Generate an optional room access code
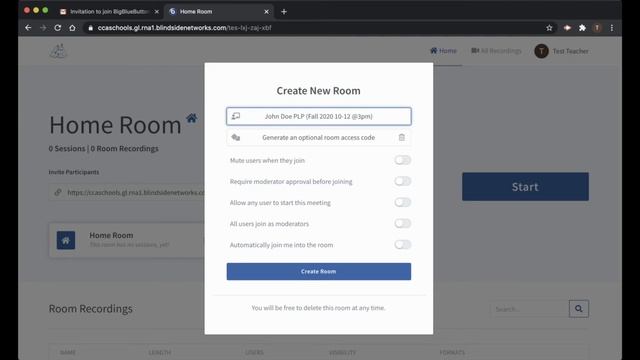The height and width of the screenshot is (360, 640). tap(318, 138)
